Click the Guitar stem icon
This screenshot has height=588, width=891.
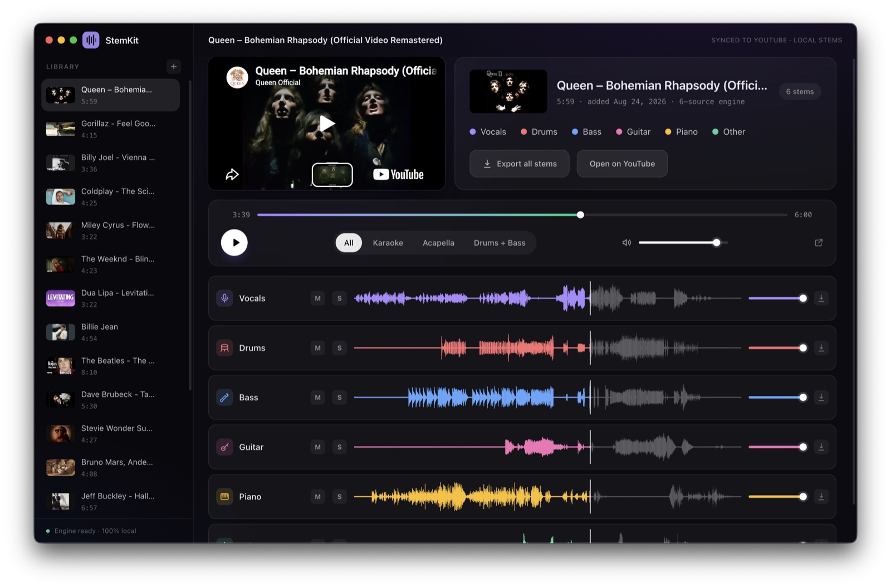(224, 447)
